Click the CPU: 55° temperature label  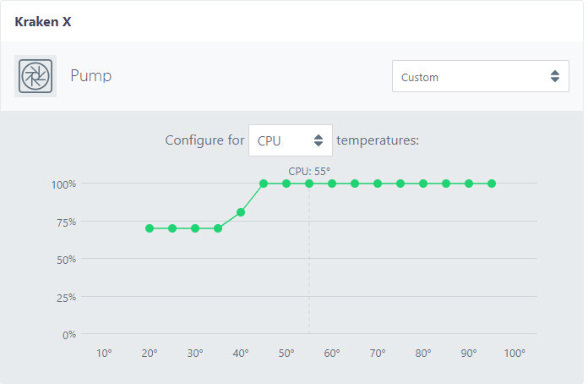[x=309, y=171]
